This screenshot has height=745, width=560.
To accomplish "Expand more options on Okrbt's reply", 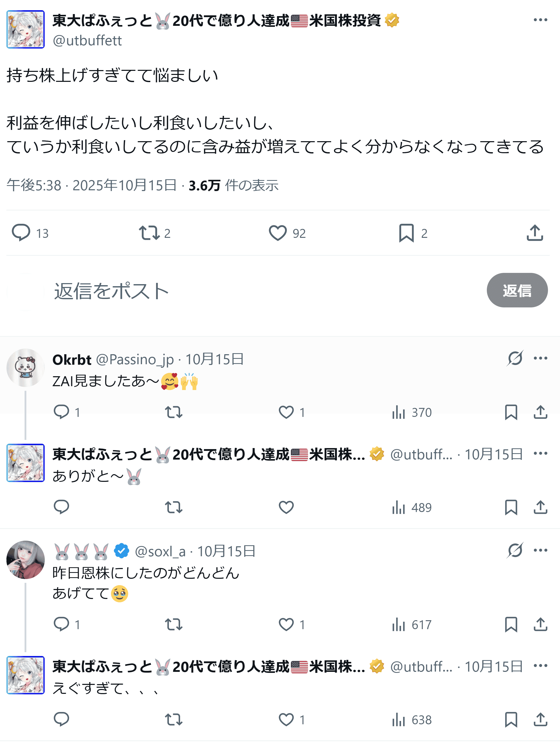I will (541, 358).
